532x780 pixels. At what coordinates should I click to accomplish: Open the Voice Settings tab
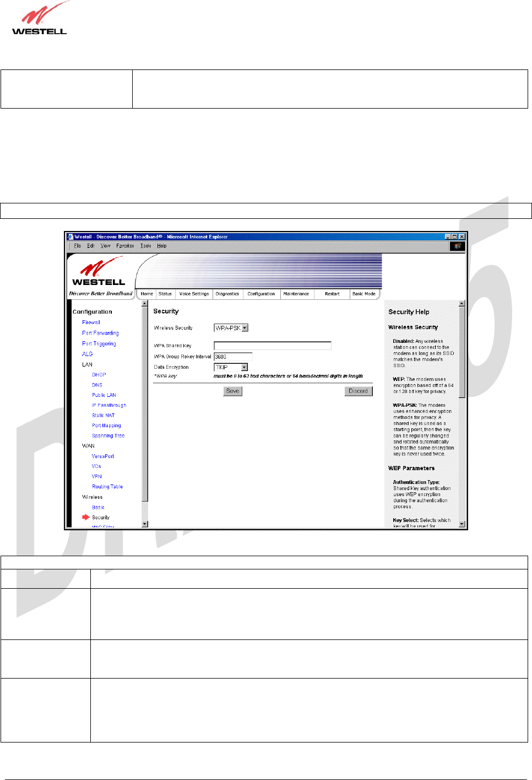(x=194, y=294)
